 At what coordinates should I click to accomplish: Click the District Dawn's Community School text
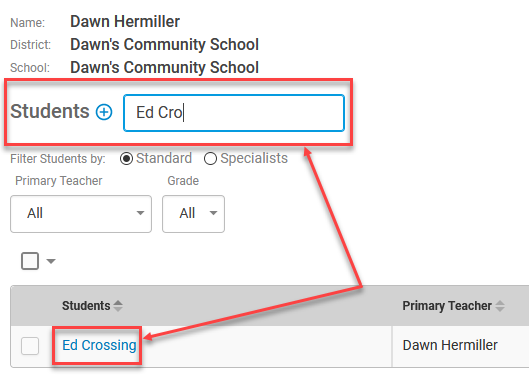(x=164, y=45)
